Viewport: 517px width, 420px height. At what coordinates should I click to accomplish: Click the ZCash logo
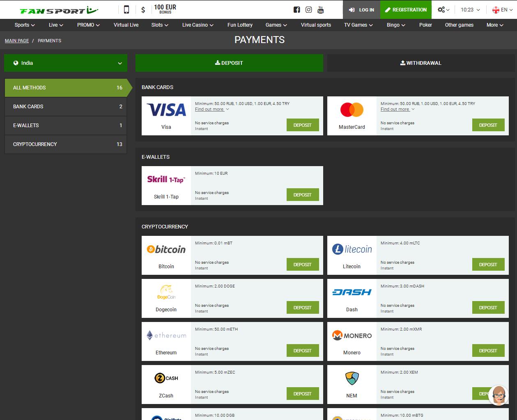point(166,378)
